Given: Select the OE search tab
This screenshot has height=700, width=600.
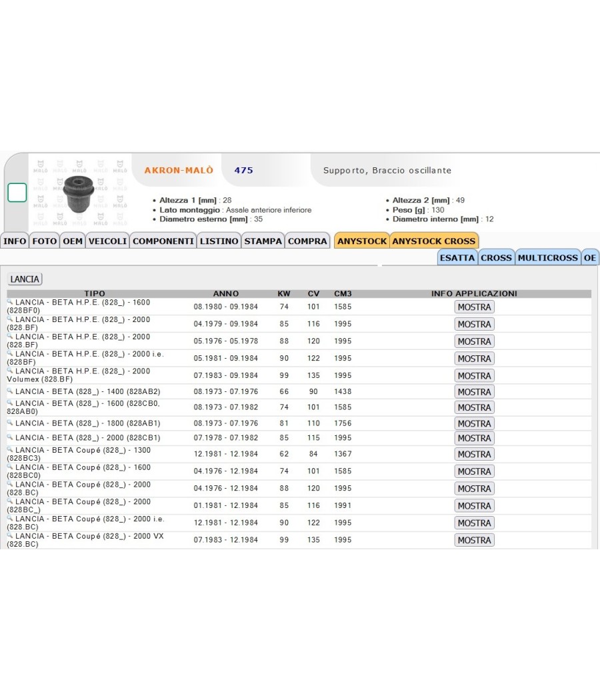Looking at the screenshot, I should (590, 257).
